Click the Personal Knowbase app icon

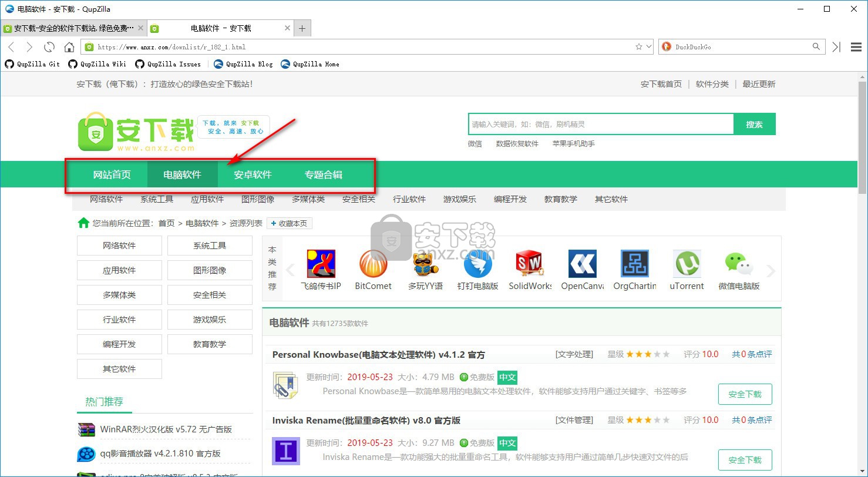[286, 385]
